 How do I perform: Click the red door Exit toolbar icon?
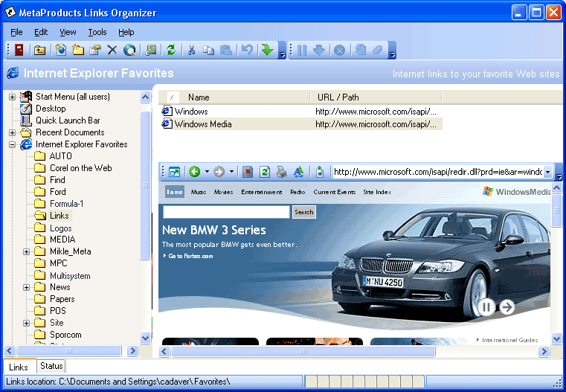19,50
